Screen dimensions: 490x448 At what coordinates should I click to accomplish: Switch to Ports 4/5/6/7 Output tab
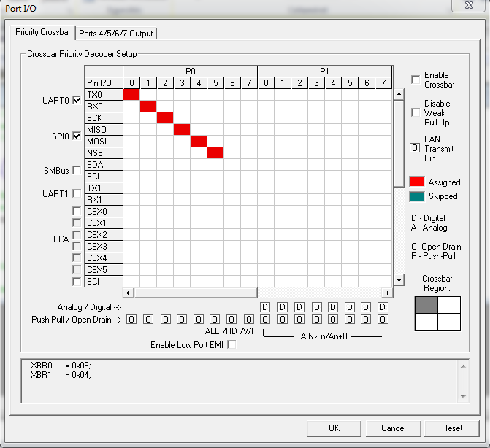pyautogui.click(x=116, y=34)
